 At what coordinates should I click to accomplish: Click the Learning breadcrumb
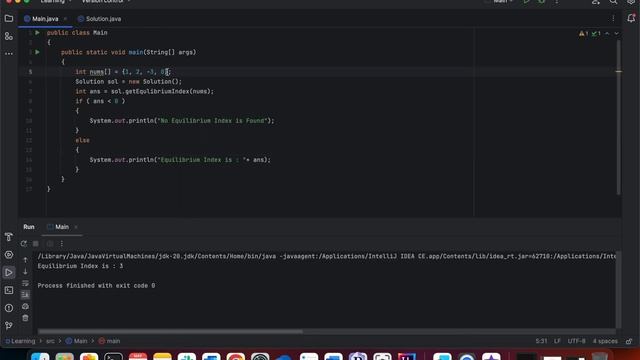[x=20, y=341]
